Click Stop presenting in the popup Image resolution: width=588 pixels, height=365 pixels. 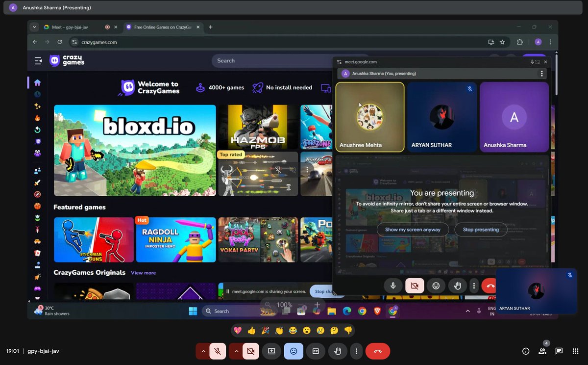481,230
